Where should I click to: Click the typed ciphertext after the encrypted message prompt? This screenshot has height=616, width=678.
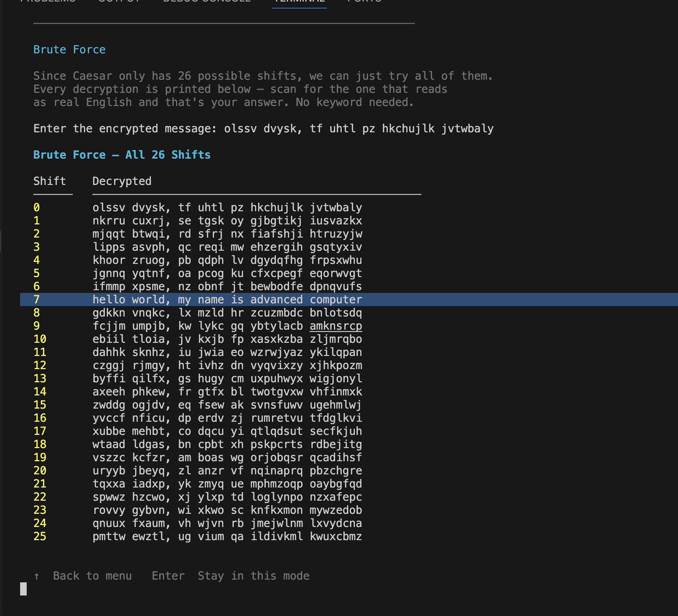click(x=359, y=128)
